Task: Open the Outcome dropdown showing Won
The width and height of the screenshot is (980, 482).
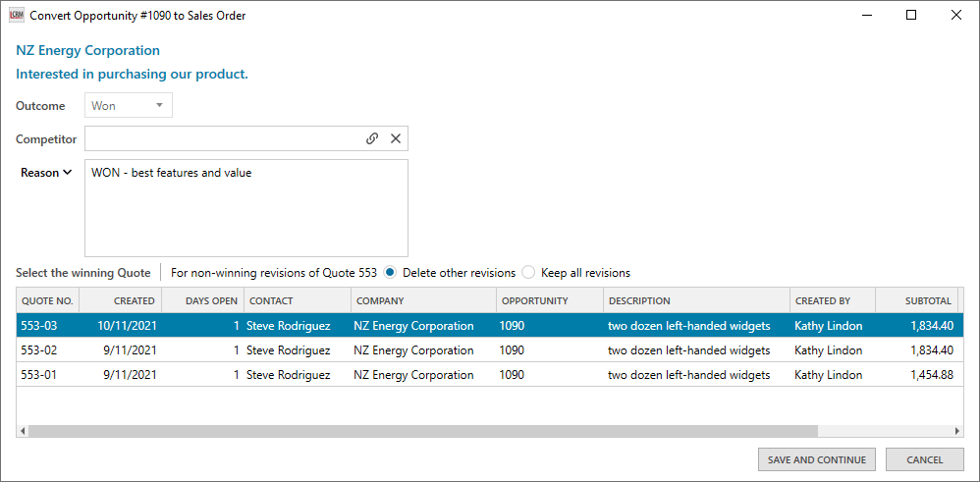Action: tap(129, 106)
